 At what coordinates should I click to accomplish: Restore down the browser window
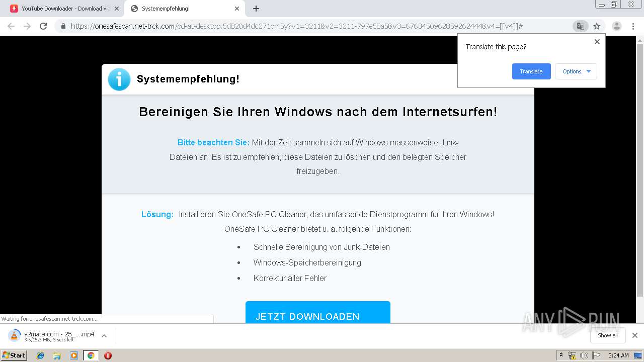(614, 4)
